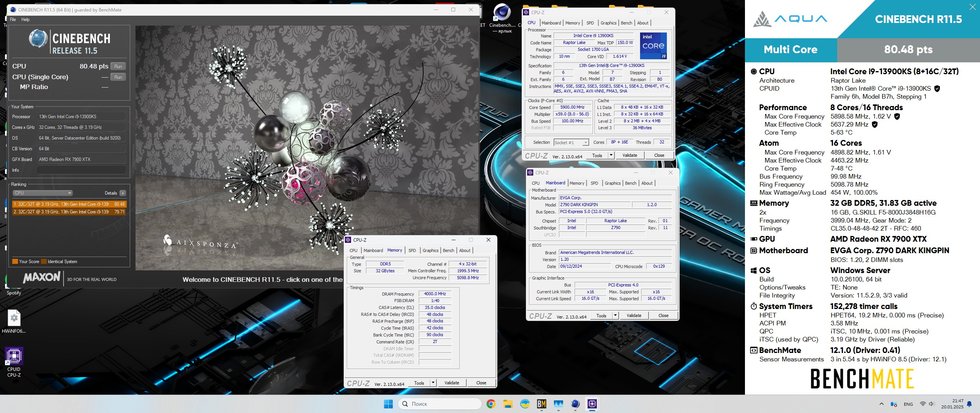Click the Tools button in the Mainboard CPU-Z window
The width and height of the screenshot is (980, 413).
click(601, 315)
